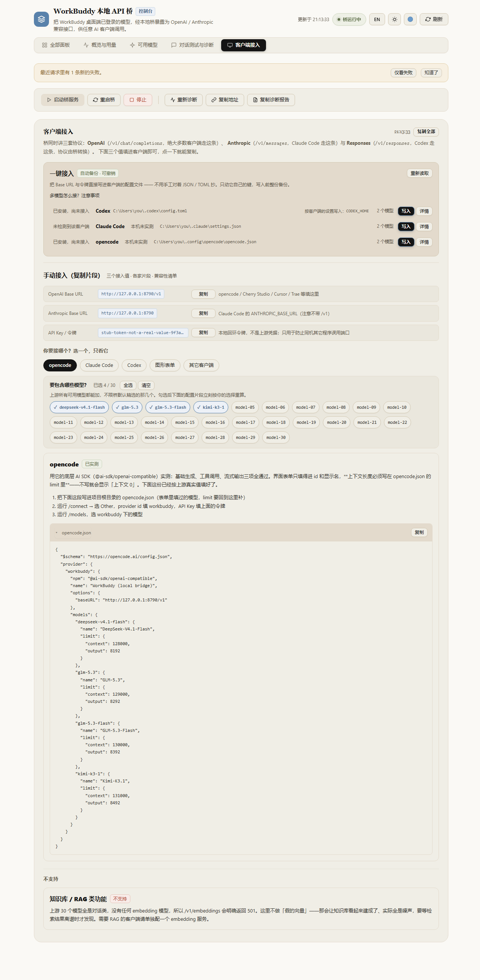Click 仅看失败 in the warning banner
The image size is (480, 980).
point(403,73)
